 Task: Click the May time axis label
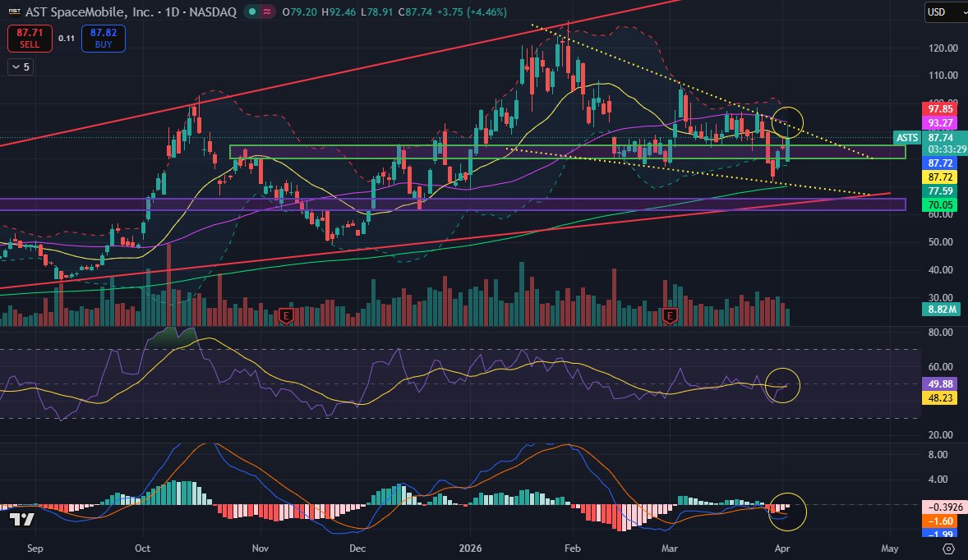(890, 549)
